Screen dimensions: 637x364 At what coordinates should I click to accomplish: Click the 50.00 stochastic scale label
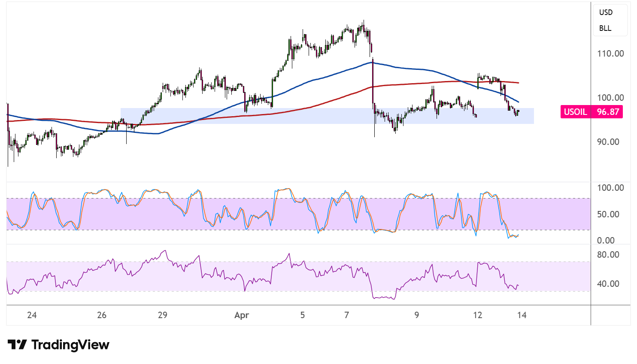[x=608, y=214]
